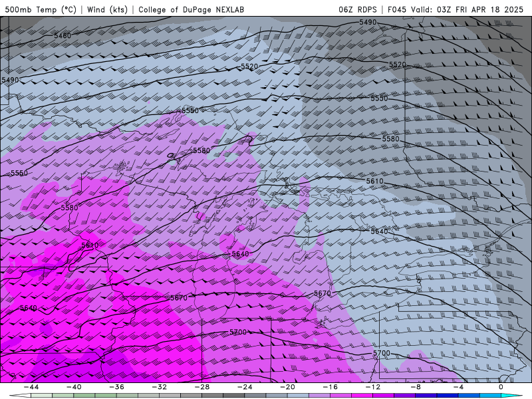Viewport: 532px width, 399px height.
Task: Click the -8 value on the color scale
Action: 416,387
